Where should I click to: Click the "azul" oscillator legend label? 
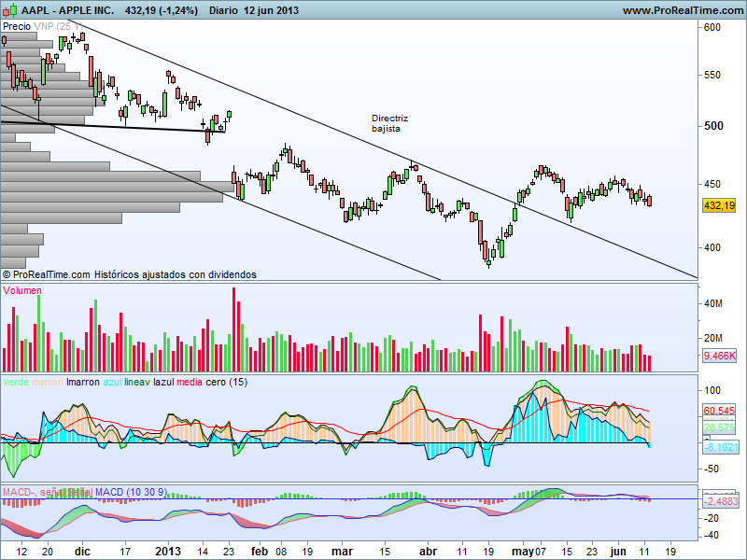(112, 382)
